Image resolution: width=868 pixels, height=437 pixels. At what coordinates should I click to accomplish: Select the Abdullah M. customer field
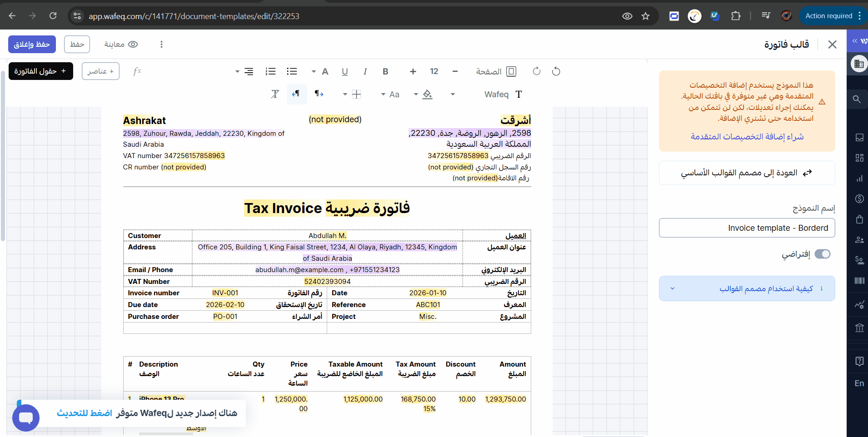(x=327, y=235)
